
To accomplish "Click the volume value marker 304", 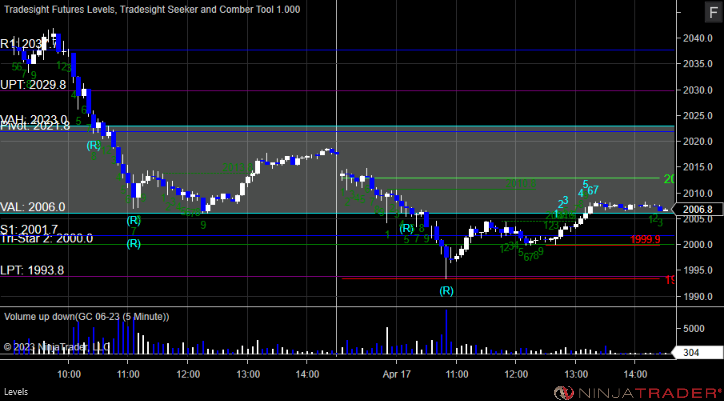I will (x=696, y=353).
